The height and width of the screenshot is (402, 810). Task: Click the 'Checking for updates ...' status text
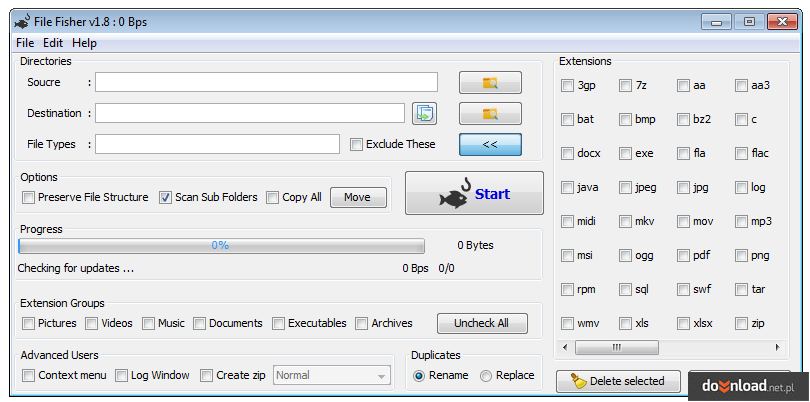pyautogui.click(x=76, y=269)
